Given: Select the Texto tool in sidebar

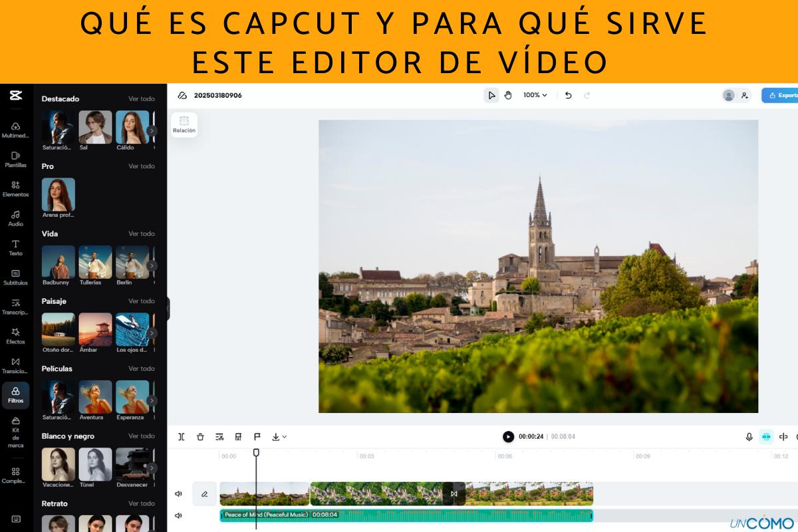Looking at the screenshot, I should tap(15, 247).
